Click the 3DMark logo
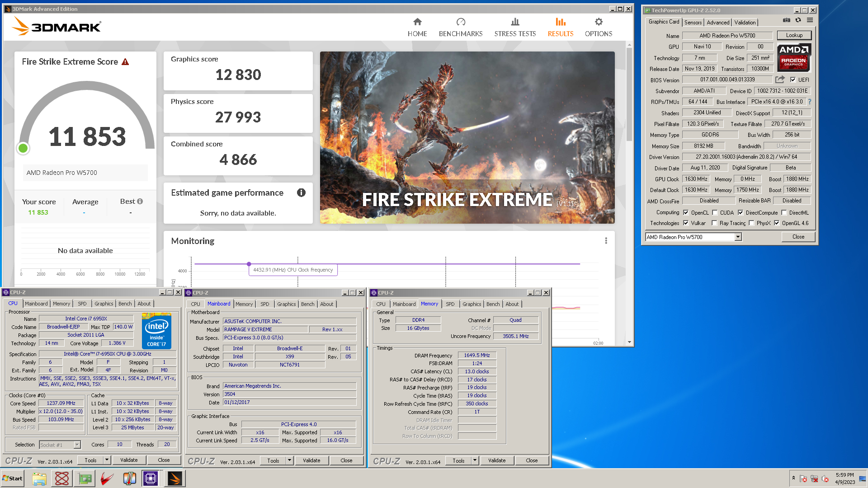This screenshot has width=868, height=488. [x=57, y=26]
